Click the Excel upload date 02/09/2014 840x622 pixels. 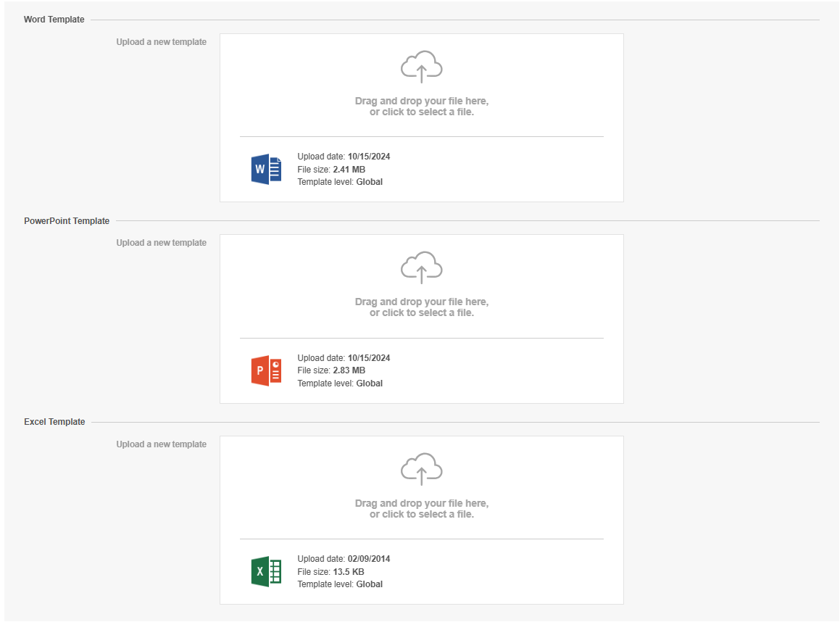pos(368,559)
